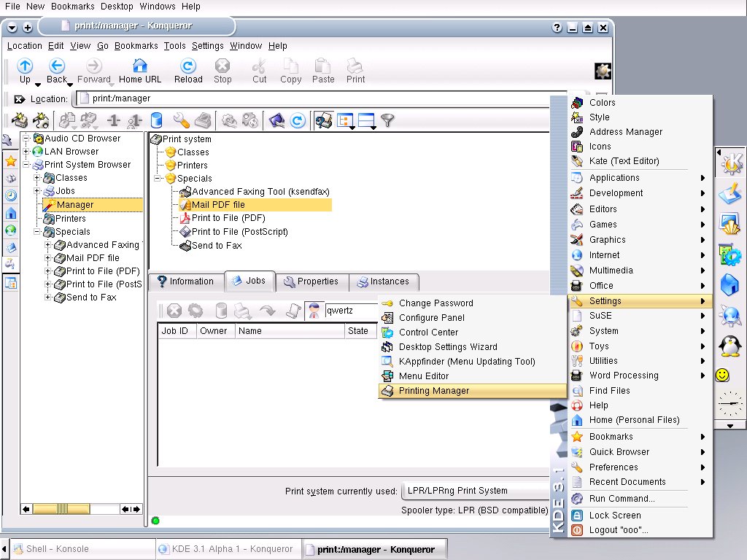Screen dimensions: 747x560
Task: Open Menu Editor from the submenu
Action: click(x=473, y=376)
